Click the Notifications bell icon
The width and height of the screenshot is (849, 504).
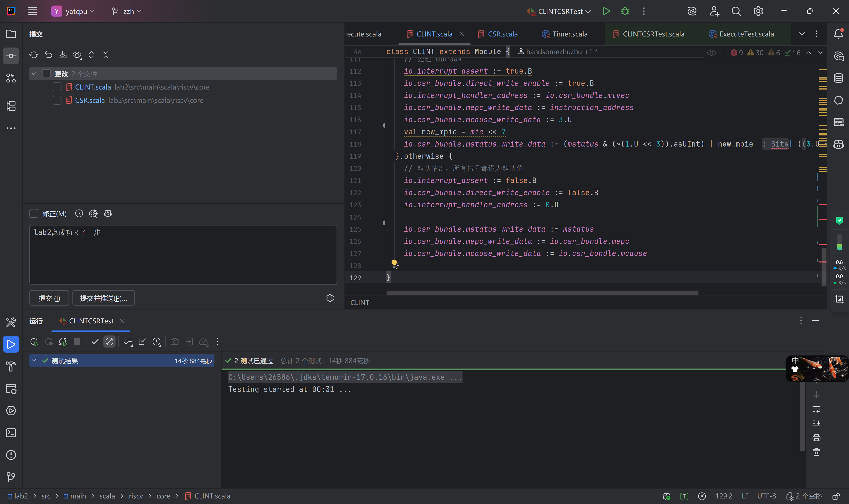pos(838,34)
